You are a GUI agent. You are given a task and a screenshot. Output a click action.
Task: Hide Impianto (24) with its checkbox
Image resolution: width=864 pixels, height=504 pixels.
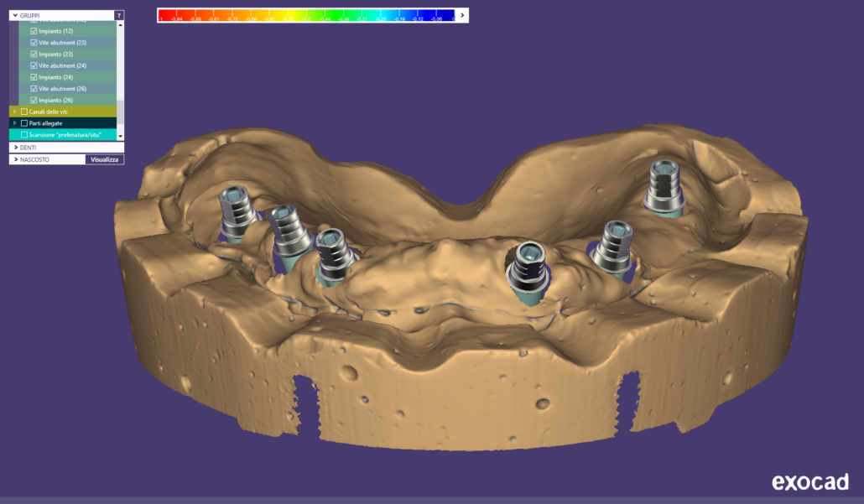point(34,76)
